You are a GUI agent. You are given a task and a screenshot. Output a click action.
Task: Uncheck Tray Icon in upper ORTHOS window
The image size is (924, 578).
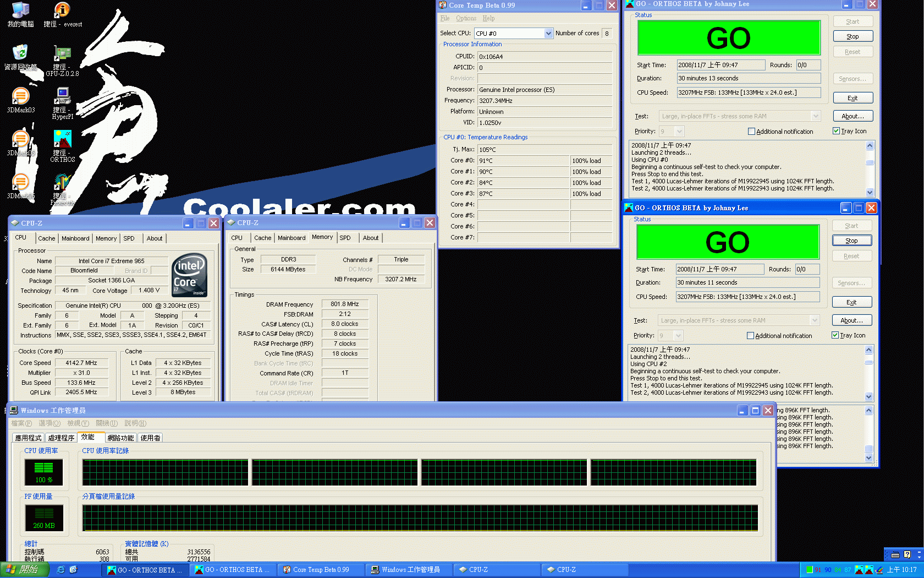[836, 131]
